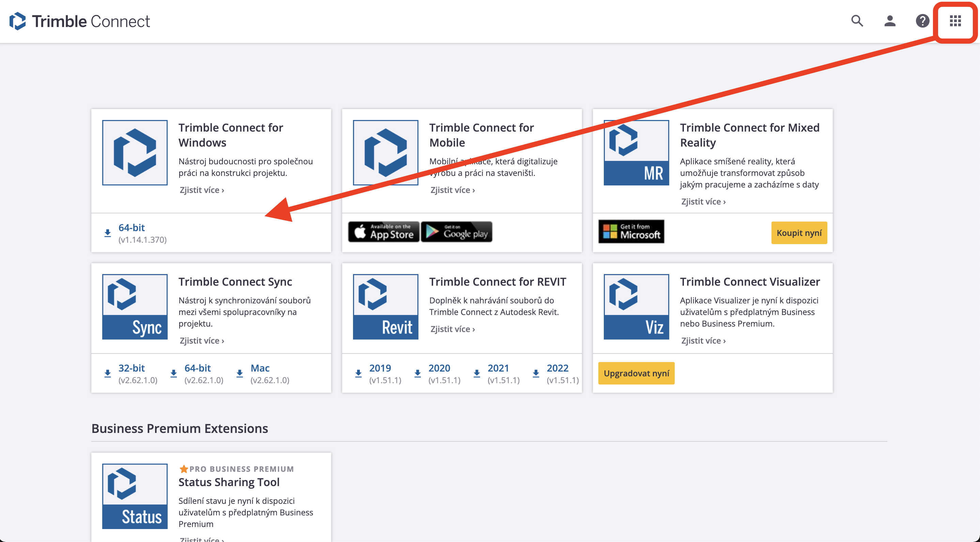
Task: Open the App Store badge
Action: tap(383, 232)
